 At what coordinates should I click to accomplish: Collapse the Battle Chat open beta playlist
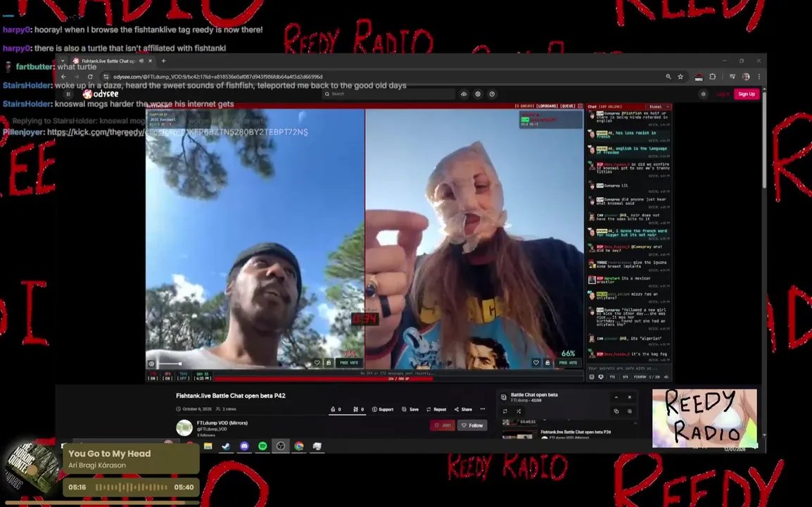[616, 397]
